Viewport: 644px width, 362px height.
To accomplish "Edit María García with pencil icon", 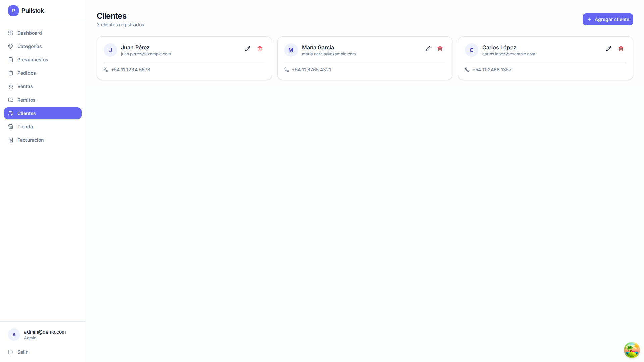I will coord(428,49).
